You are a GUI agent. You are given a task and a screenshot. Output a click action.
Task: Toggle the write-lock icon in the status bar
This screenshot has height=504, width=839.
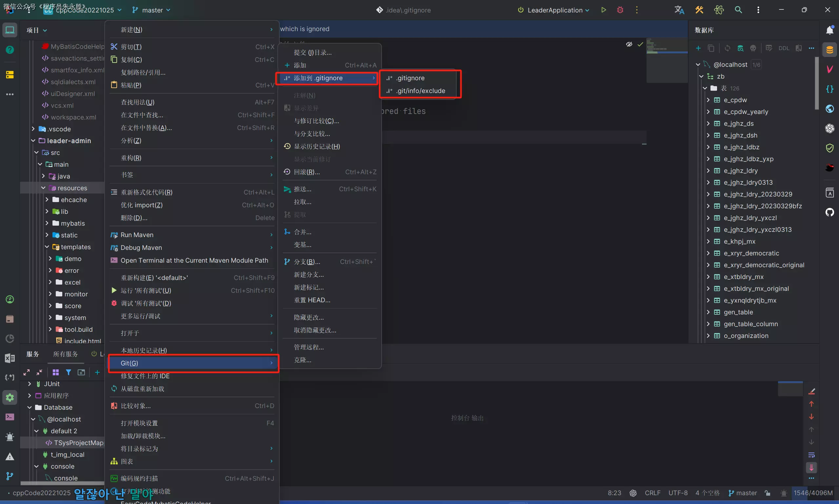pos(768,493)
